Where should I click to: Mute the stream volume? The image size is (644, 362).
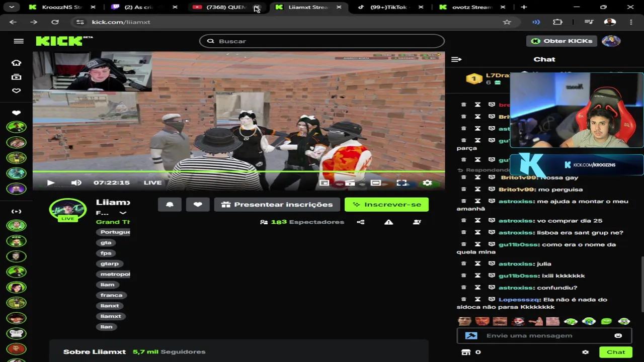pyautogui.click(x=76, y=183)
